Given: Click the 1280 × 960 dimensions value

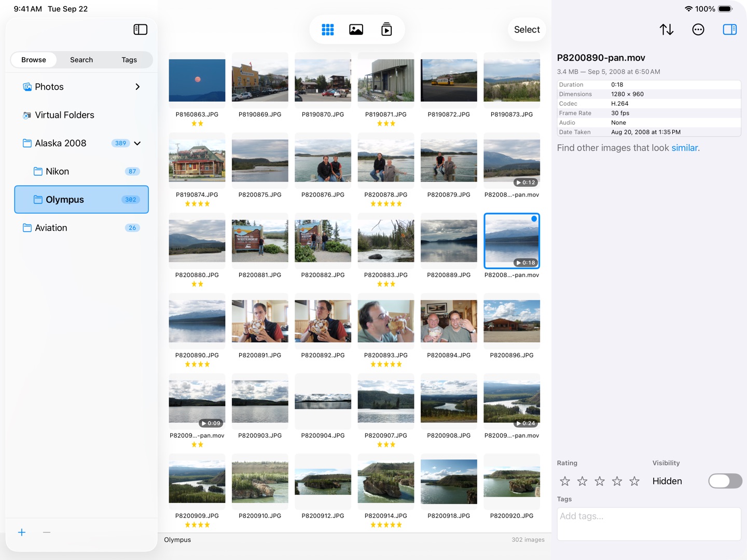Looking at the screenshot, I should tap(627, 94).
